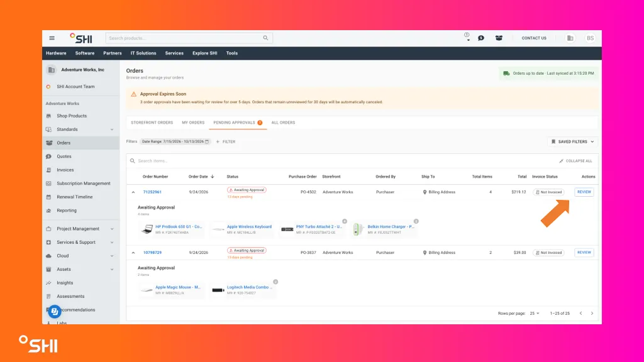Open the IT Solutions menu
This screenshot has width=644, height=362.
143,53
